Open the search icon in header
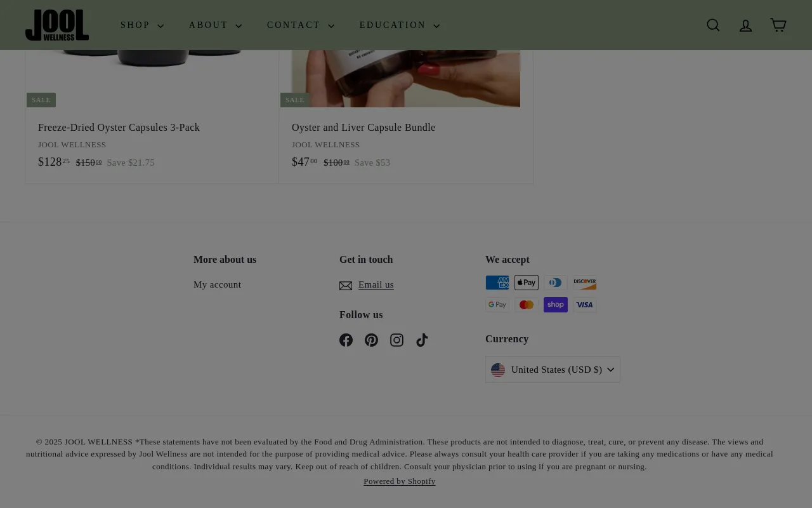812x508 pixels. tap(713, 25)
